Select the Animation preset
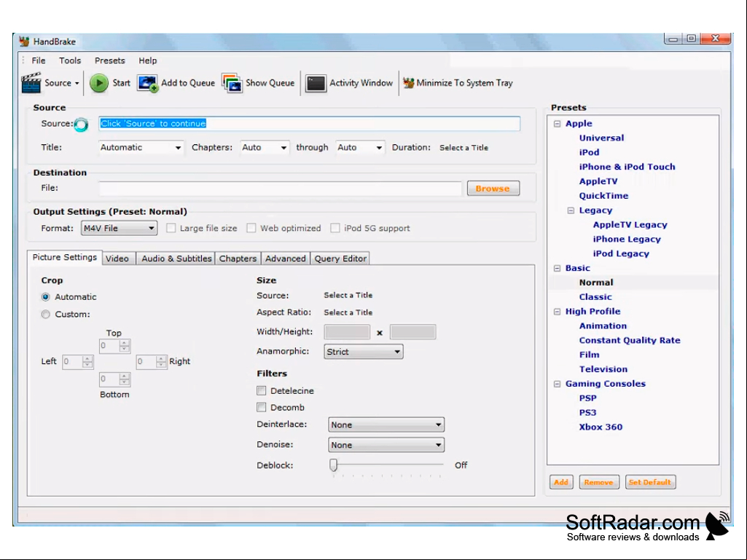This screenshot has width=747, height=560. (x=603, y=326)
